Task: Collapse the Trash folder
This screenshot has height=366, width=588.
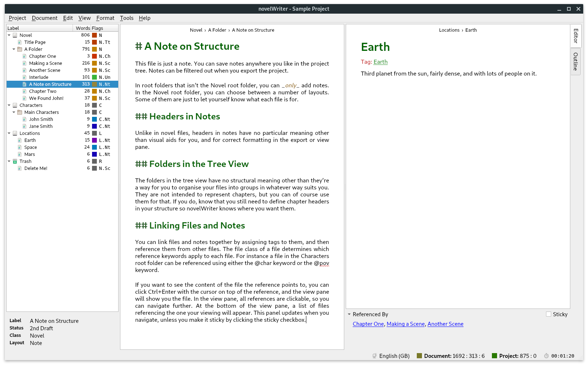Action: 9,161
